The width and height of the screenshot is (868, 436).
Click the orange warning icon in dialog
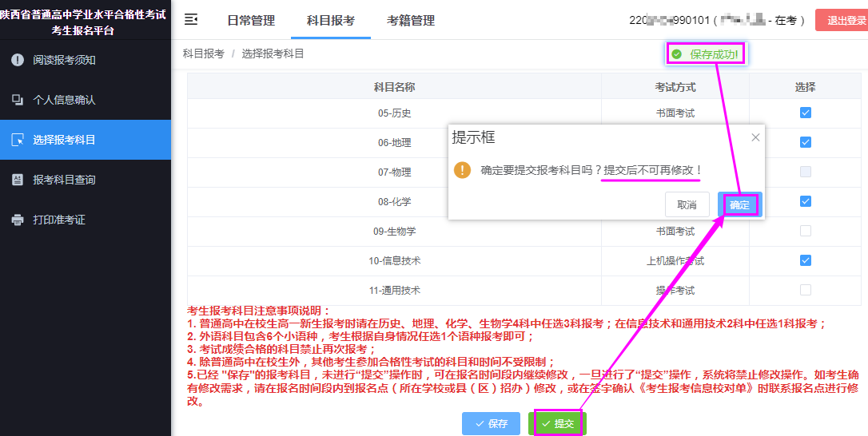[x=462, y=170]
